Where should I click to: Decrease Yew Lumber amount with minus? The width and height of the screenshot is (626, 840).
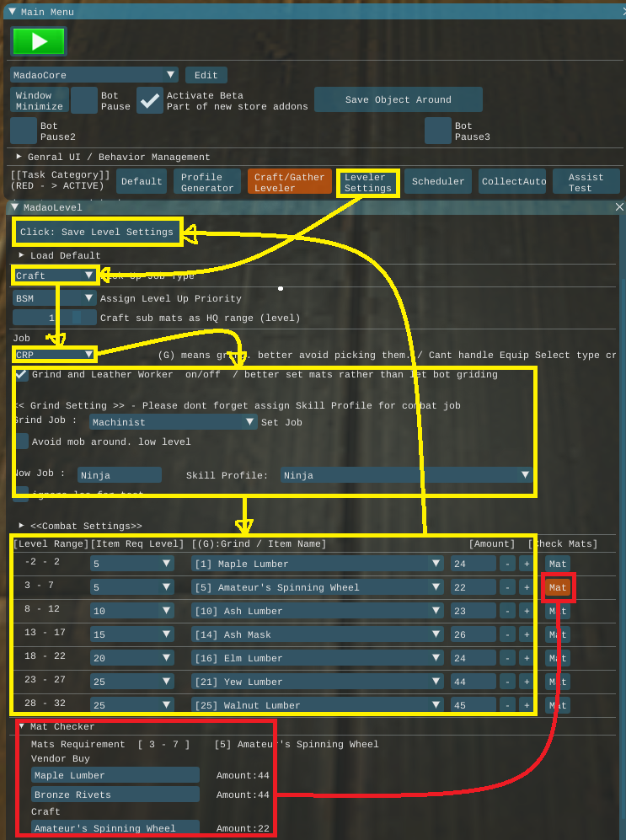click(506, 682)
